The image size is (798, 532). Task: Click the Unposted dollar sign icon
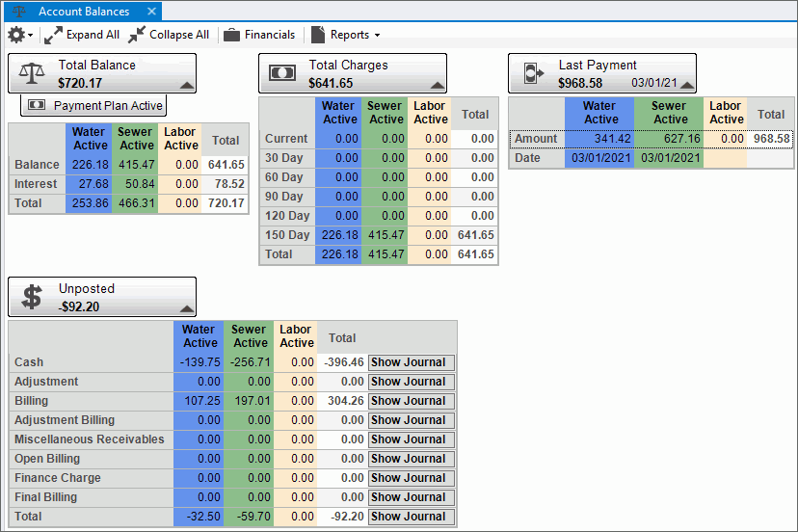32,297
